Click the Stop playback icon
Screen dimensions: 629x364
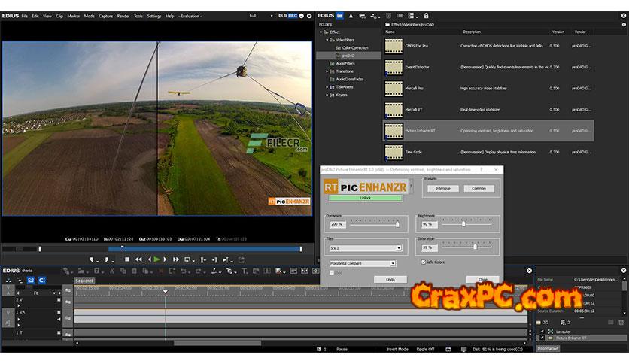[127, 259]
